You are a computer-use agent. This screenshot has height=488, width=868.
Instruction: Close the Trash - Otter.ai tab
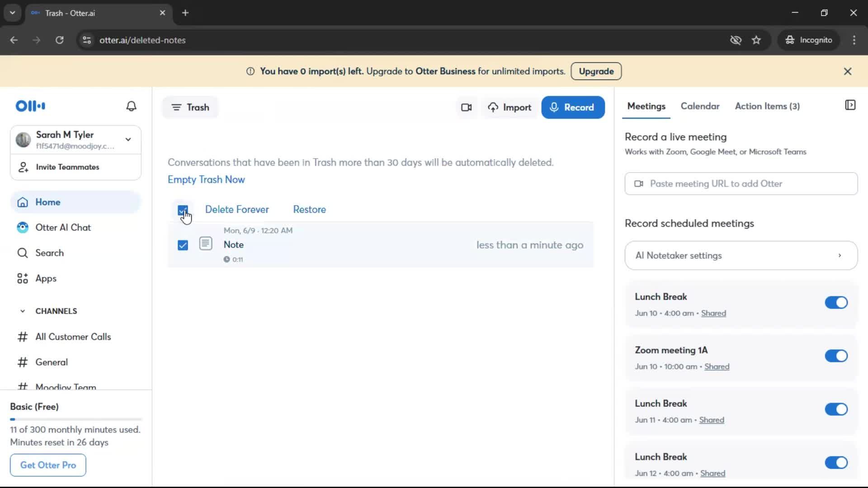(162, 13)
